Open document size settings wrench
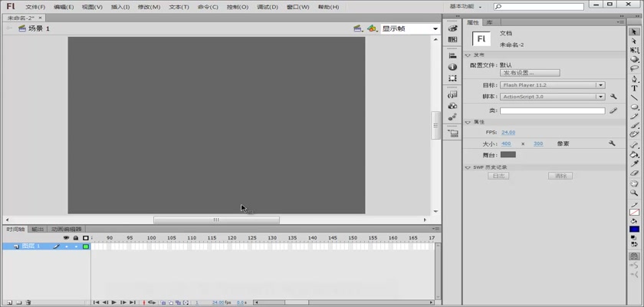 (x=612, y=144)
